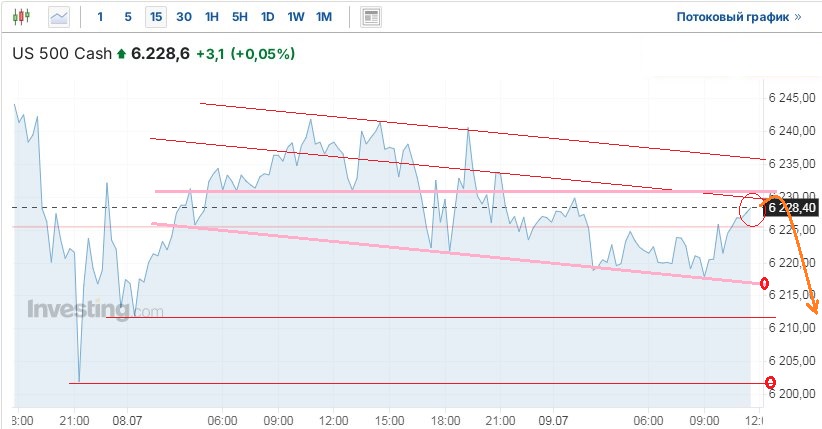
Task: Select the 5 minute timeframe
Action: pos(127,17)
